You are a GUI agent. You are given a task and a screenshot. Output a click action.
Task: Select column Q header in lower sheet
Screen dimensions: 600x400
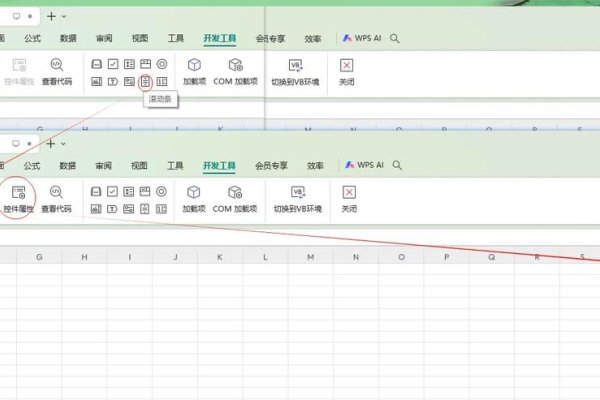pos(492,257)
